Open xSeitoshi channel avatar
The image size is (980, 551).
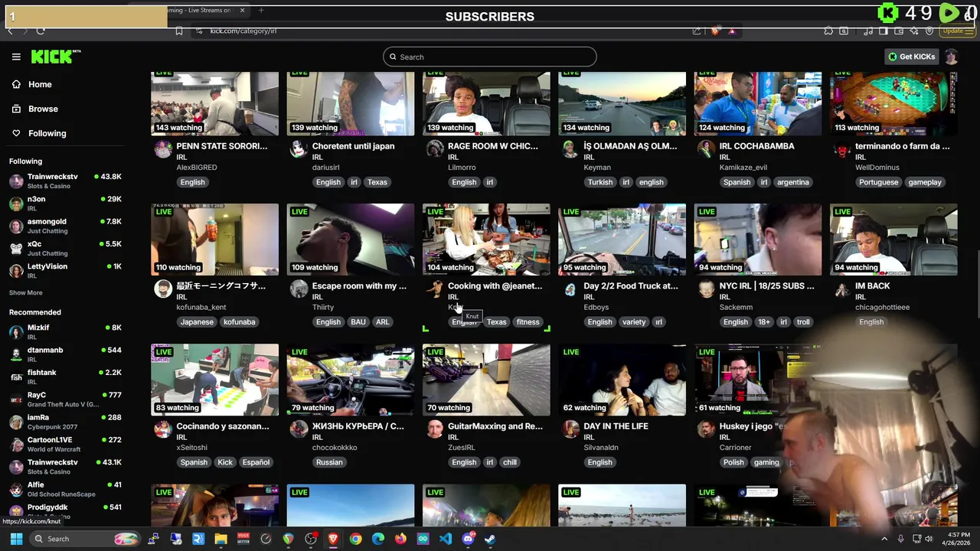pyautogui.click(x=163, y=429)
